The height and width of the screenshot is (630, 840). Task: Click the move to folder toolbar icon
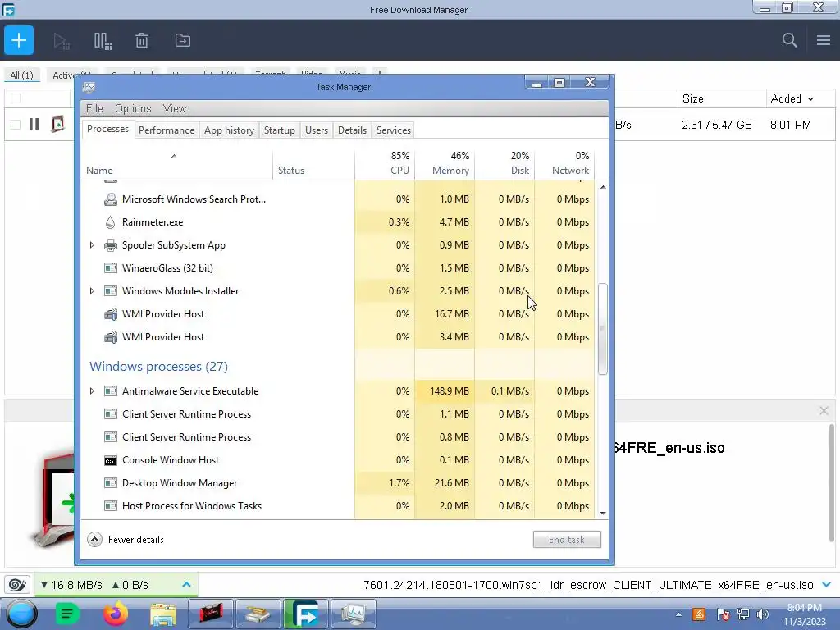click(183, 40)
